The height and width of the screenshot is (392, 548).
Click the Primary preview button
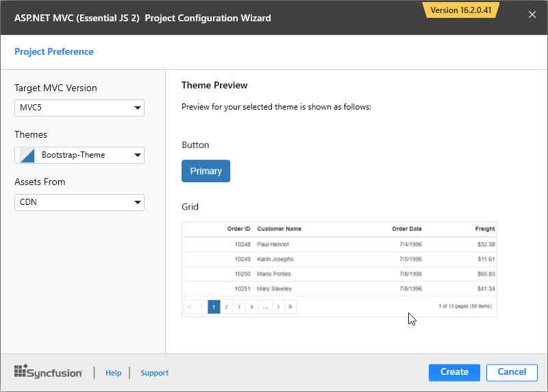pyautogui.click(x=206, y=171)
